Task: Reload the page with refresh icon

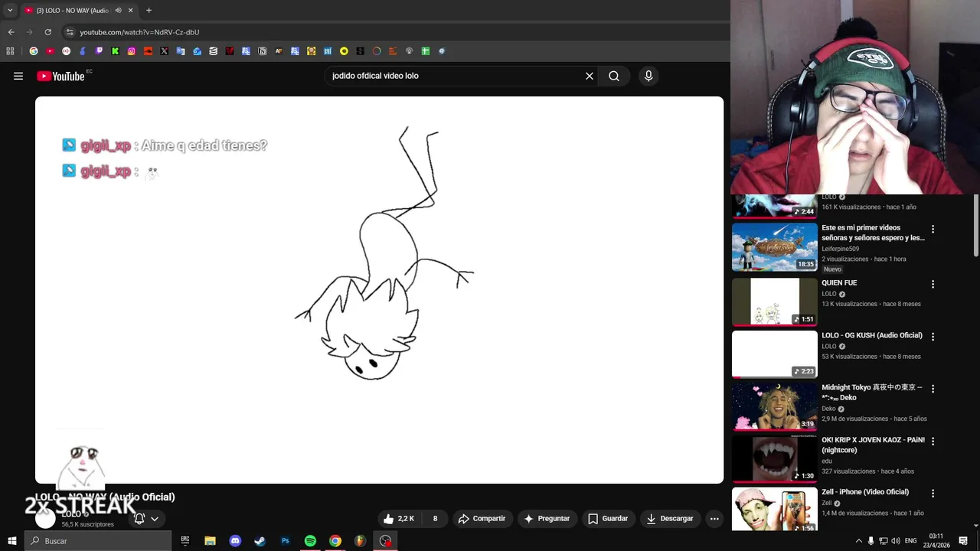Action: coord(47,32)
